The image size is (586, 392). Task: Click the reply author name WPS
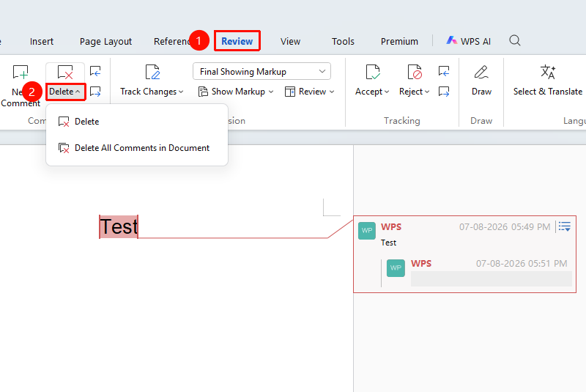(421, 264)
